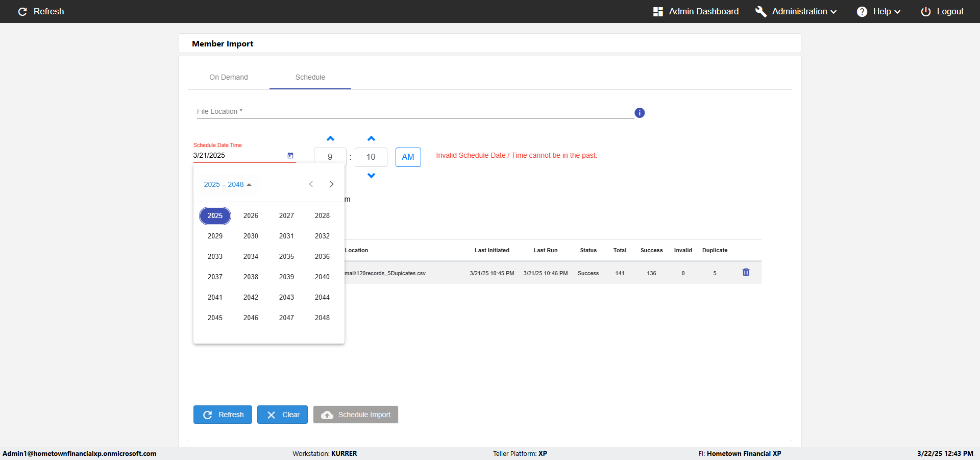The image size is (980, 460).
Task: Click the Invalid Schedule Date error message
Action: (x=517, y=155)
